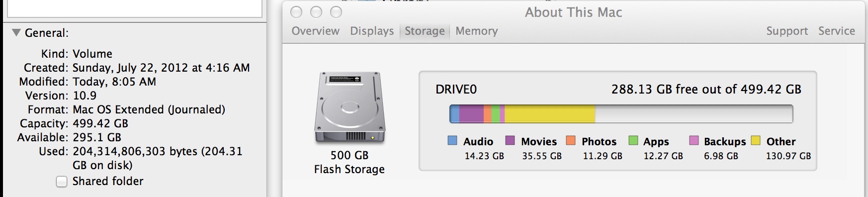868x197 pixels.
Task: Click the DRIVE0 volume name label
Action: click(x=456, y=90)
